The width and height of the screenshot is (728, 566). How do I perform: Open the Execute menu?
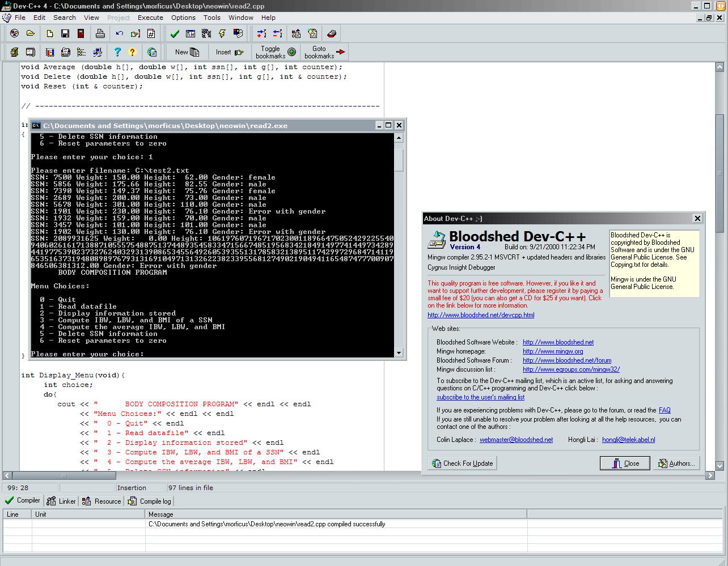click(x=150, y=18)
